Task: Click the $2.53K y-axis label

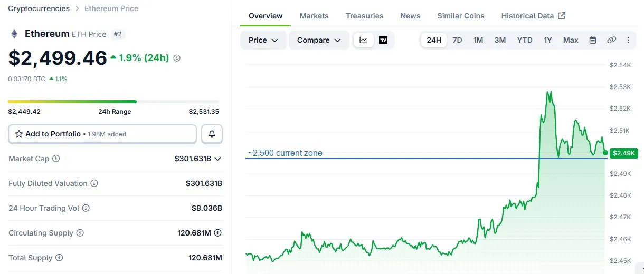Action: (x=620, y=86)
